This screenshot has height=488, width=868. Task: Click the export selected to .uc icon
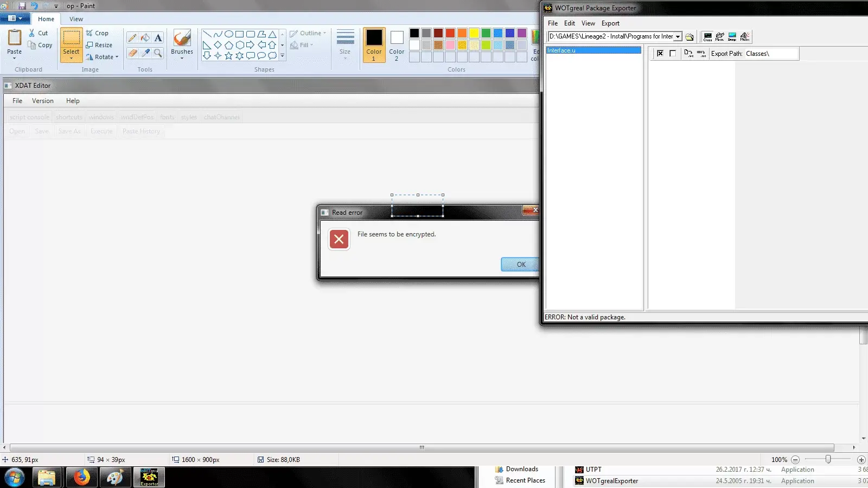click(688, 53)
